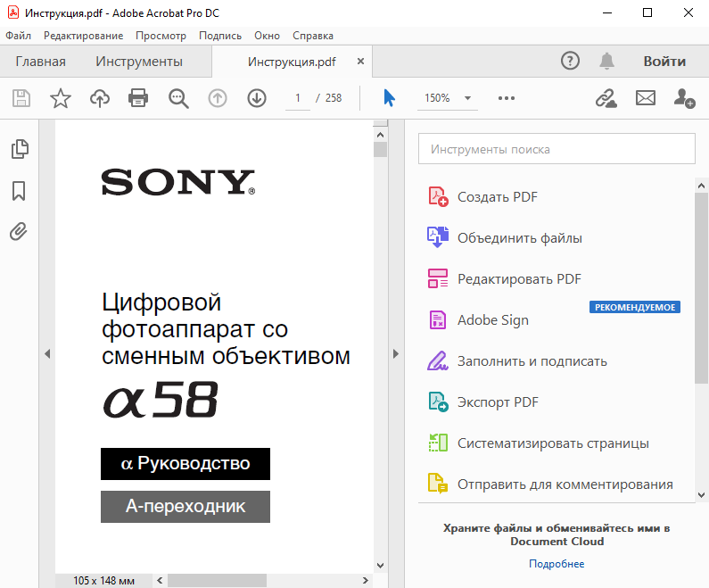Image resolution: width=709 pixels, height=588 pixels.
Task: Open the Подробнее link
Action: [x=556, y=564]
